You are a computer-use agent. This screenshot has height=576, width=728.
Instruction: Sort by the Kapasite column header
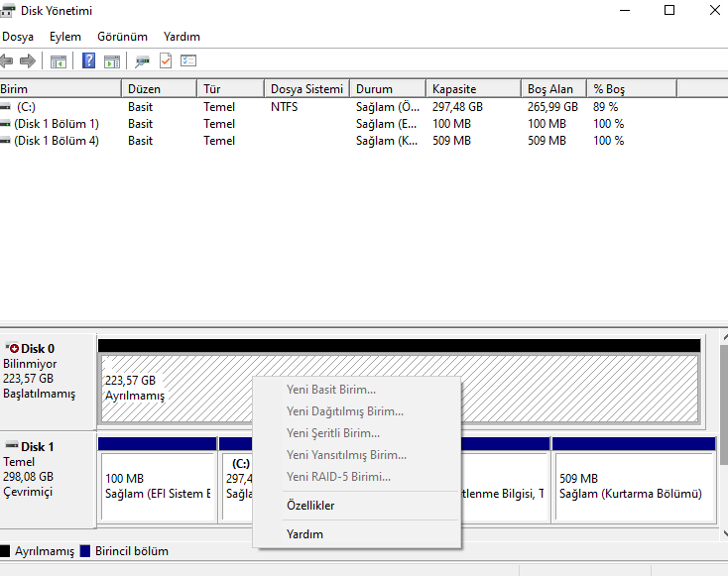pos(473,88)
